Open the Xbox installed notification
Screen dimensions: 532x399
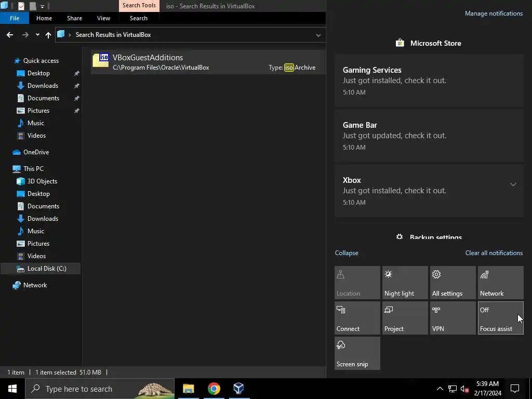click(x=429, y=191)
